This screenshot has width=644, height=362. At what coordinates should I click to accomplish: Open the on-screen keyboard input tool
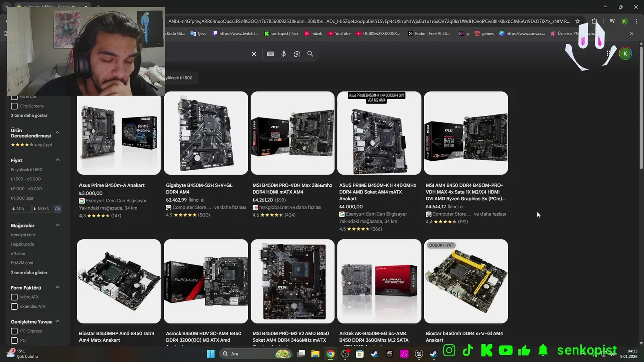[x=270, y=54]
